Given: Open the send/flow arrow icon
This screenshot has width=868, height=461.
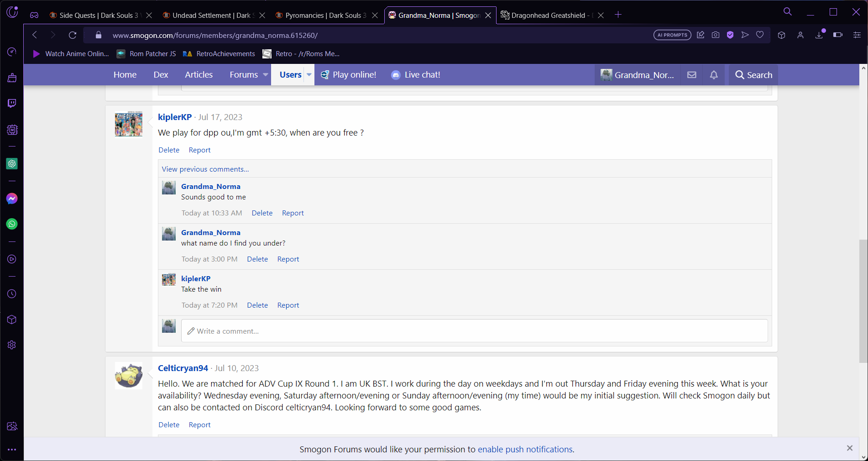Looking at the screenshot, I should (745, 35).
